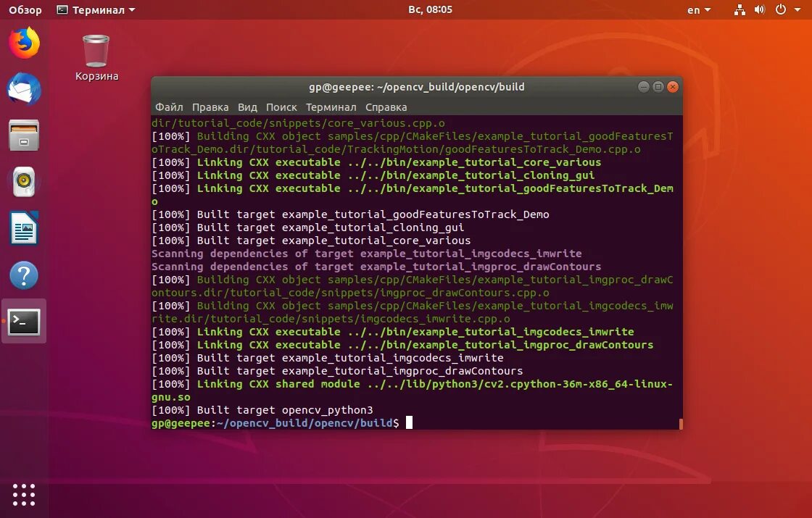This screenshot has width=812, height=518.
Task: Click 'Linking CXX executable ../../bin/example_tutorial_imgcodecs_imwrite' line
Action: pyautogui.click(x=392, y=332)
